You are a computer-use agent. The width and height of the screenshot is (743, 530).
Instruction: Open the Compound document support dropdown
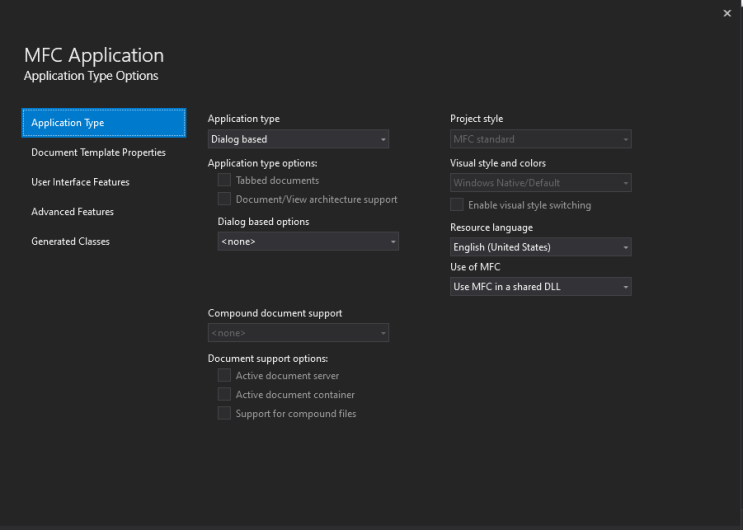[298, 333]
